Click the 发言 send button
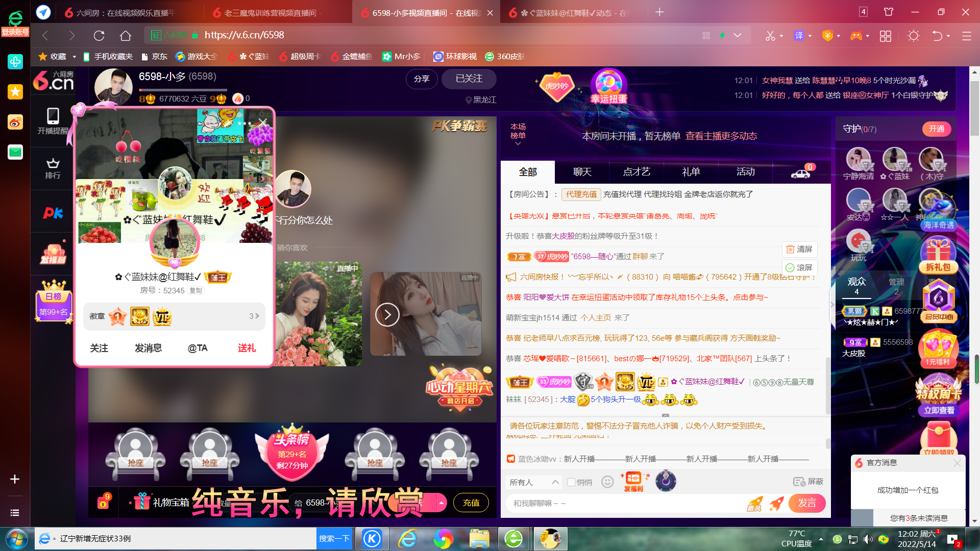This screenshot has height=551, width=980. (807, 503)
